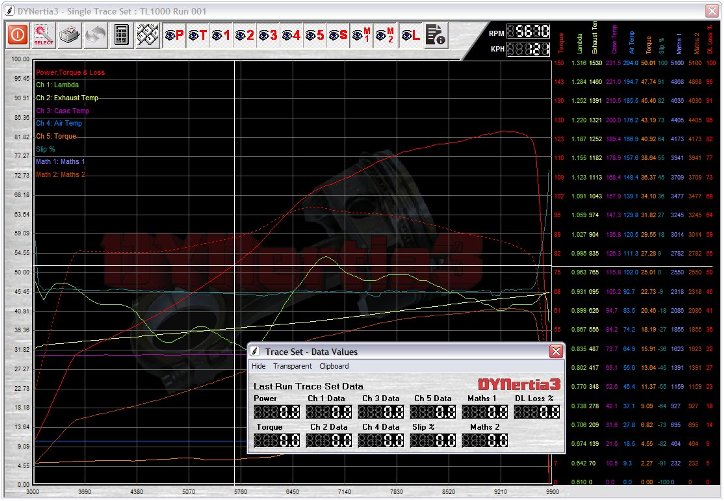
Task: Click the Ch 1 Data readout
Action: tap(329, 411)
